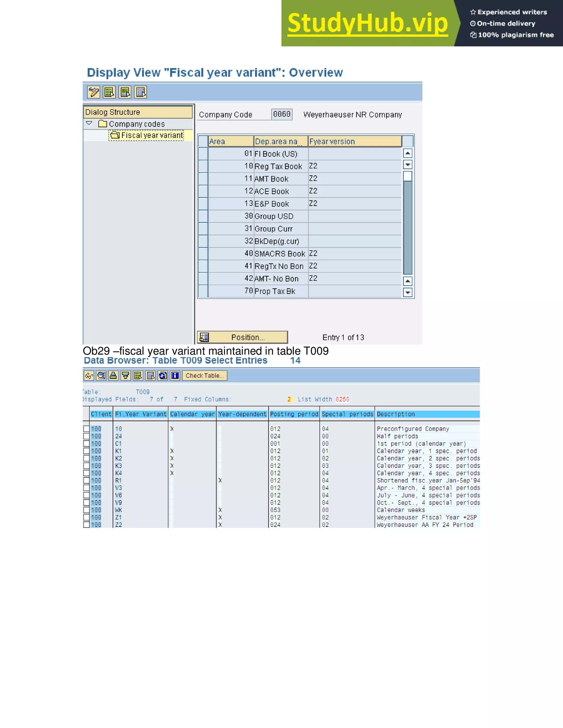Collapse the Company codes tree node triangle

[89, 123]
